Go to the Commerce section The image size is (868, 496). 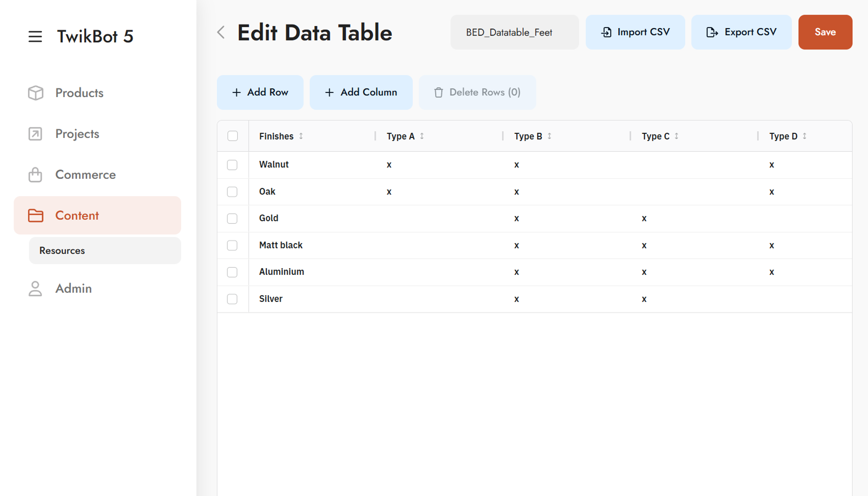(x=85, y=175)
